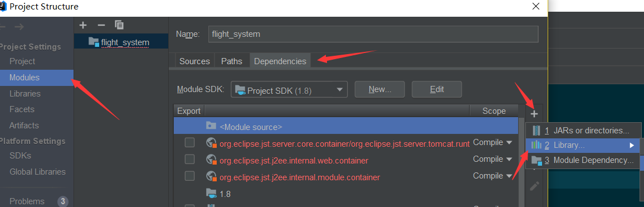Image resolution: width=644 pixels, height=207 pixels.
Task: Click the add dependency plus icon
Action: tap(534, 114)
